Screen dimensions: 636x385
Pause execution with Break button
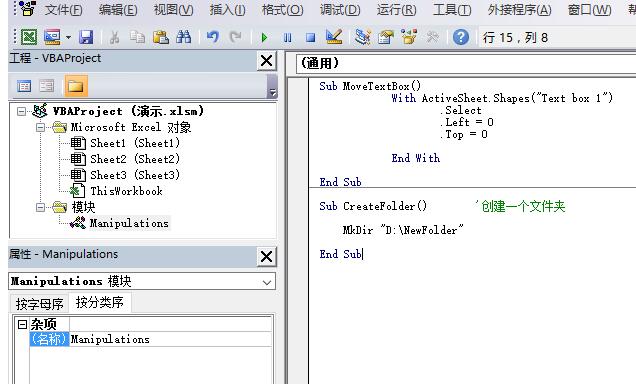click(288, 38)
